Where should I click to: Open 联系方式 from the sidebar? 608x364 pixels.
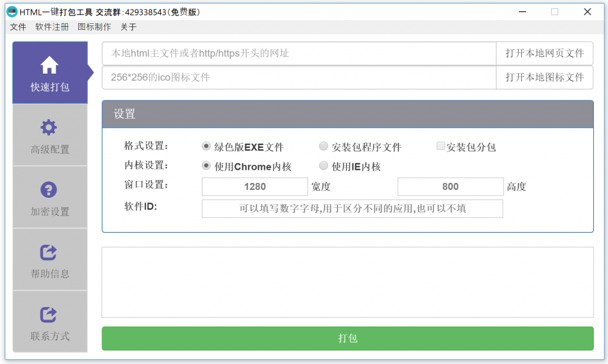pos(49,315)
